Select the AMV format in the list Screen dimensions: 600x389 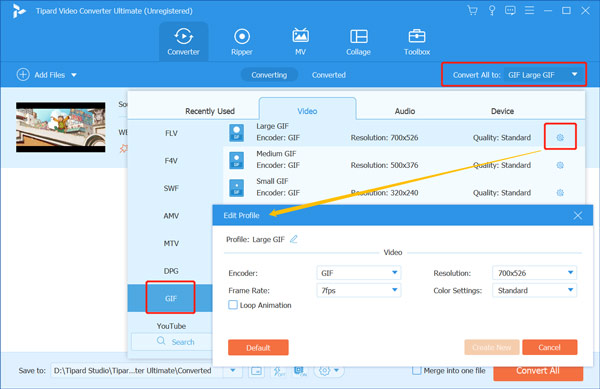[x=171, y=216]
